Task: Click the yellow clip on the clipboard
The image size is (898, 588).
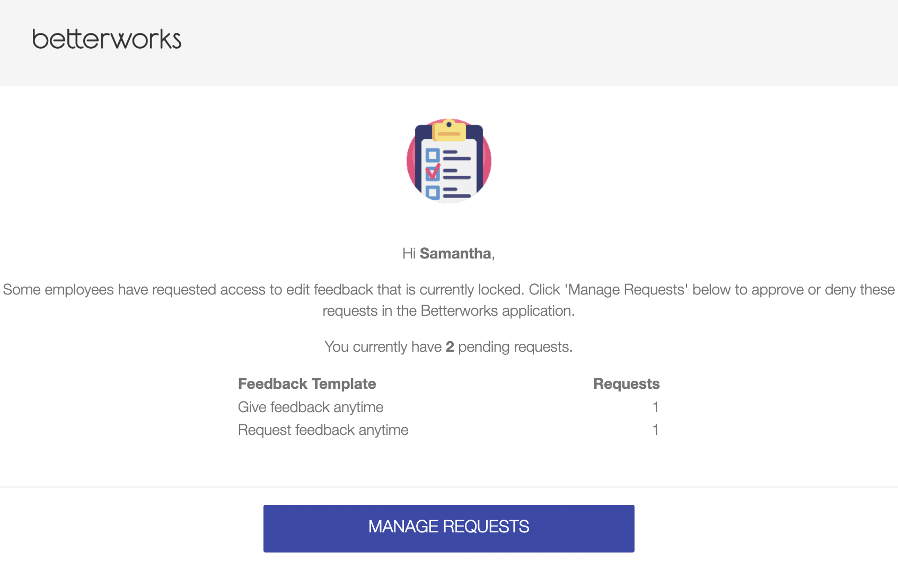Action: pyautogui.click(x=449, y=130)
